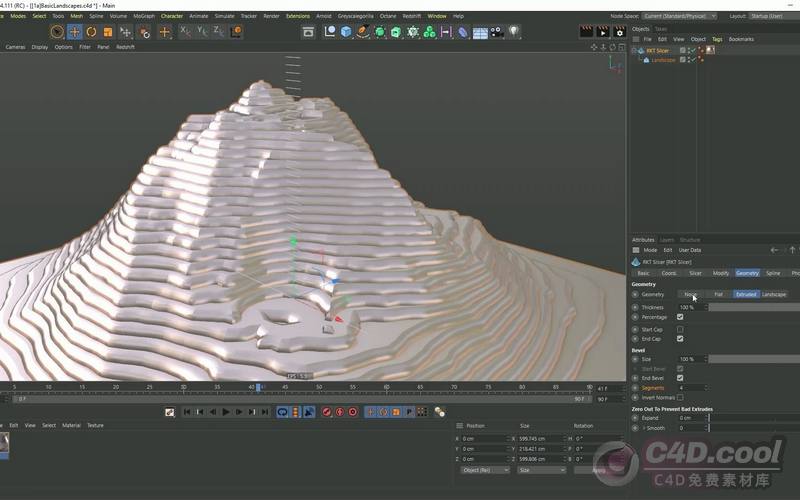Enable the Start Cap checkbox
This screenshot has width=800, height=500.
pyautogui.click(x=680, y=329)
